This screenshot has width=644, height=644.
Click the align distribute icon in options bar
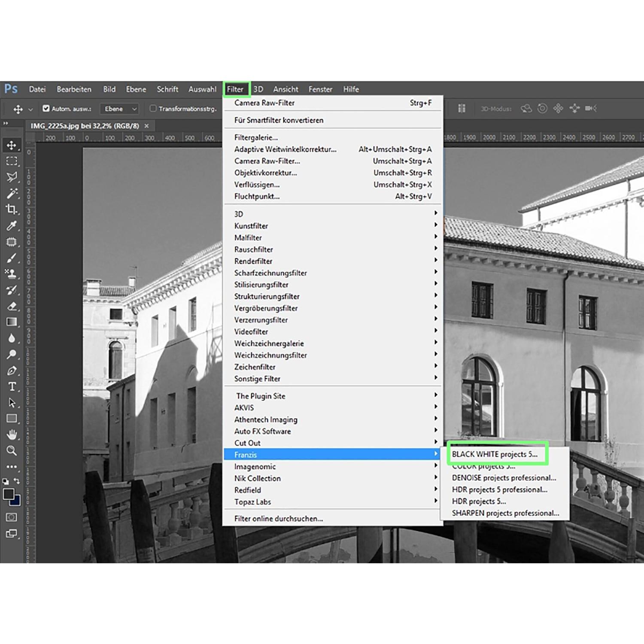pos(462,109)
